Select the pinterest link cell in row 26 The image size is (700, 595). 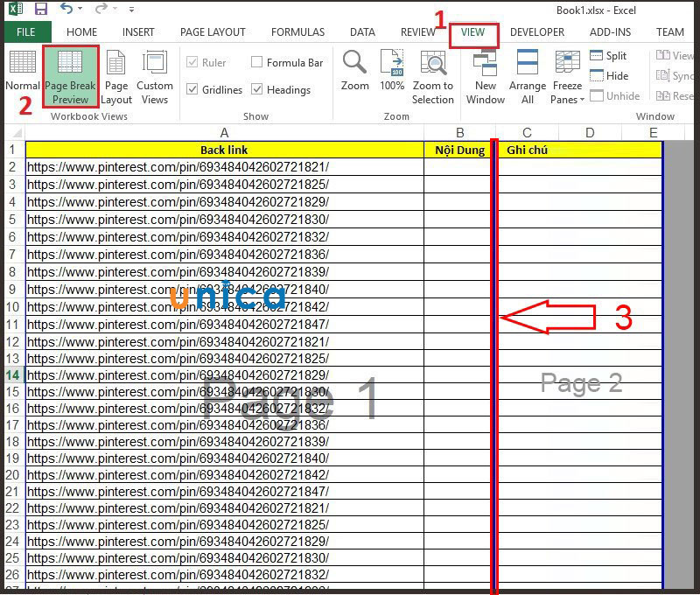pos(225,575)
